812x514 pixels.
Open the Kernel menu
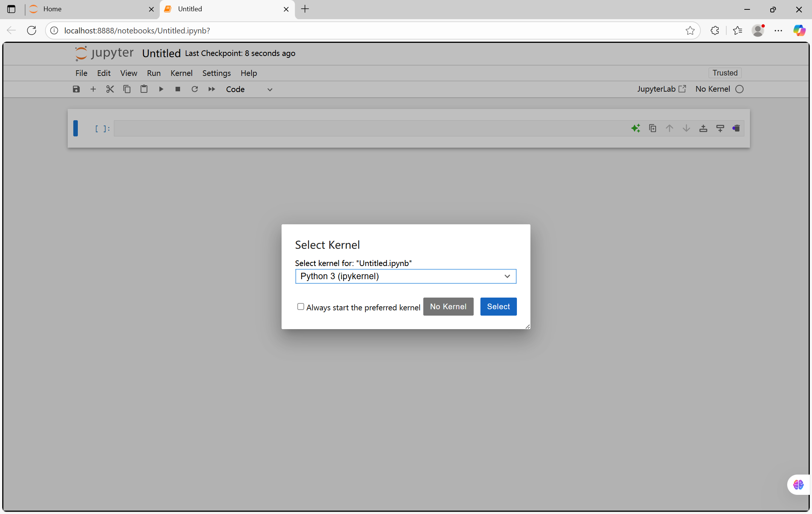pos(181,73)
